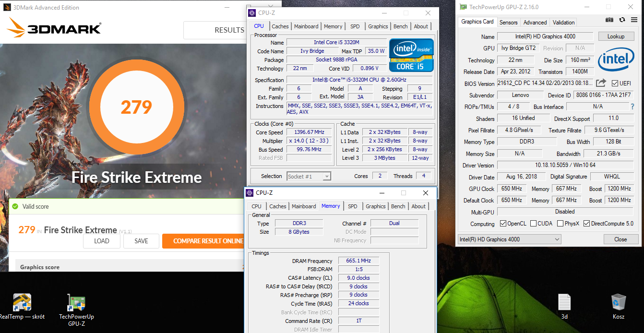Viewport: 644px width, 333px height.
Task: Click the 3DMark title bar icon
Action: (x=6, y=8)
